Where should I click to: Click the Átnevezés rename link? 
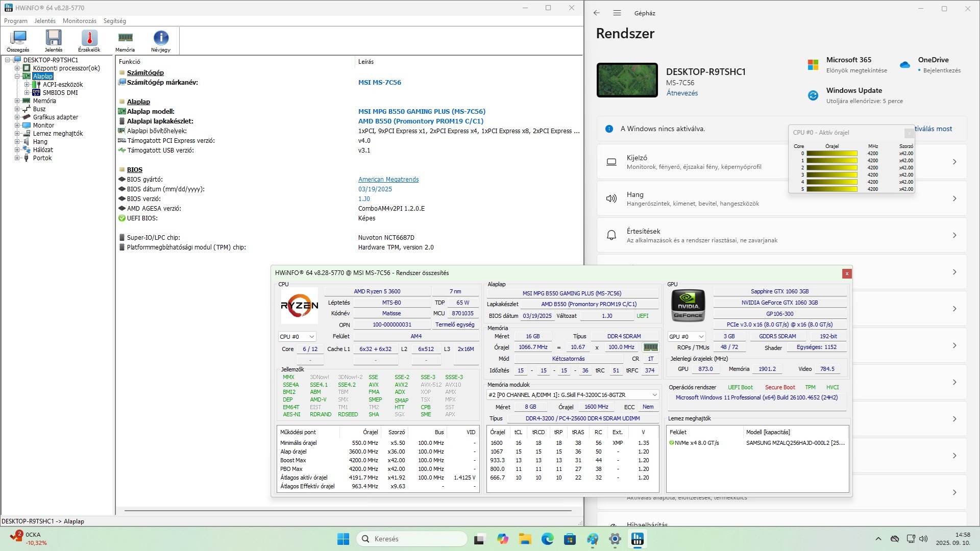pyautogui.click(x=682, y=93)
